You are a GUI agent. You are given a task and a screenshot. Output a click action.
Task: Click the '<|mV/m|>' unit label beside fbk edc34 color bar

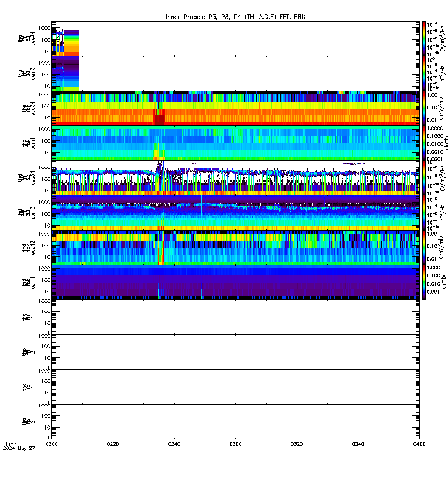point(441,108)
